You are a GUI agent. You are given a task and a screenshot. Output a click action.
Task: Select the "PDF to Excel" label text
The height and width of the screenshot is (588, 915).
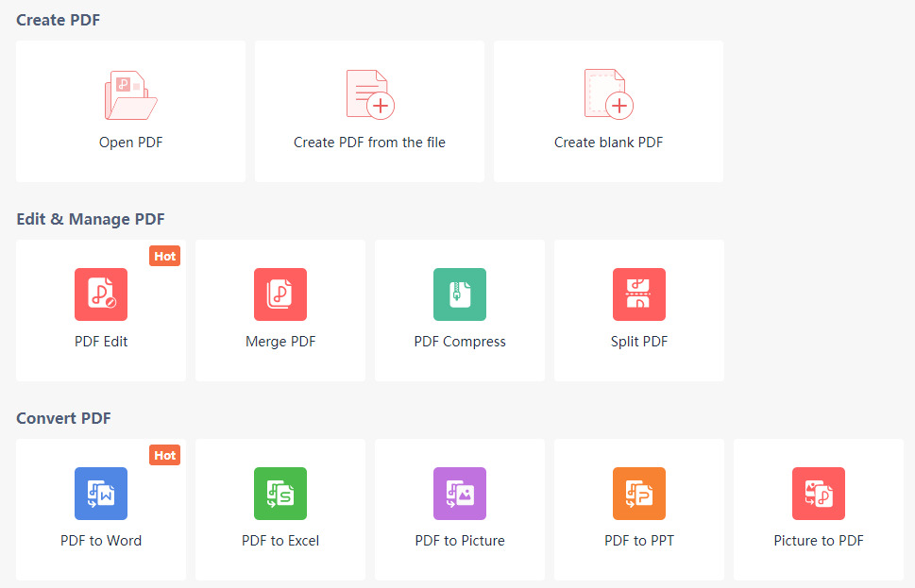(x=280, y=541)
